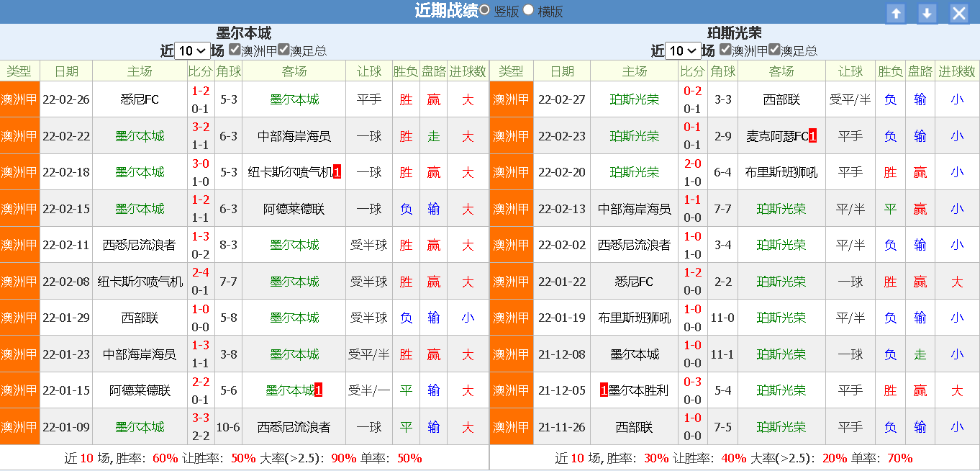Click the 60% win rate summary text

pos(165,458)
